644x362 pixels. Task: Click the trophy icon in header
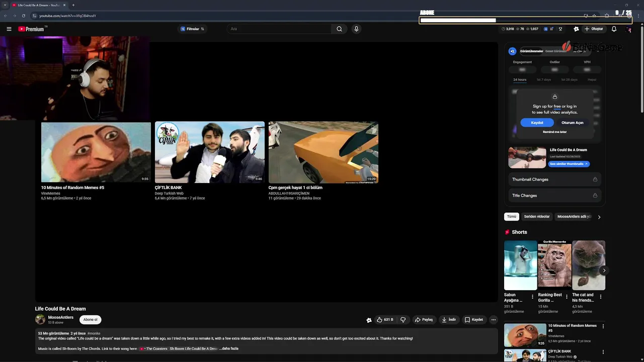[560, 29]
